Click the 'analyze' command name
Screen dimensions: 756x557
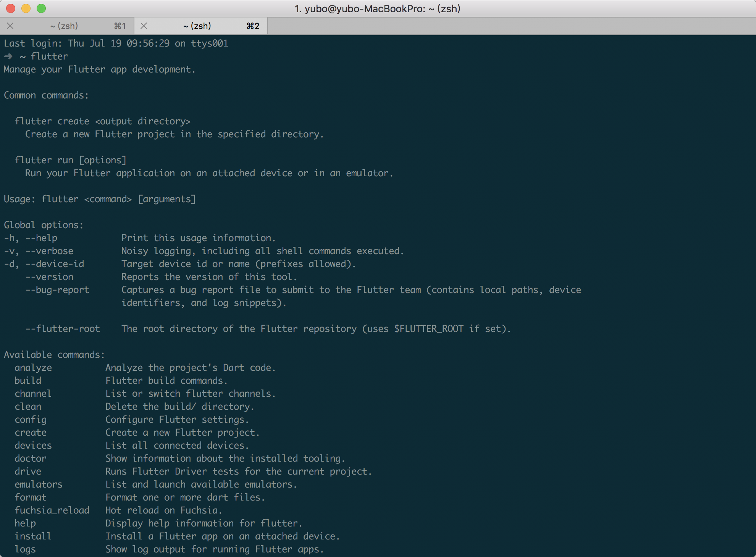coord(33,368)
